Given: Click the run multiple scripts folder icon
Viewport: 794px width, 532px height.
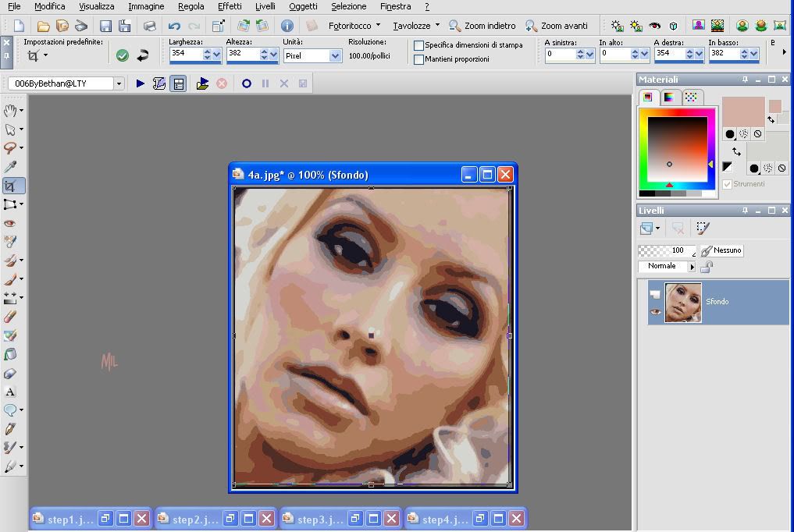Looking at the screenshot, I should [202, 83].
